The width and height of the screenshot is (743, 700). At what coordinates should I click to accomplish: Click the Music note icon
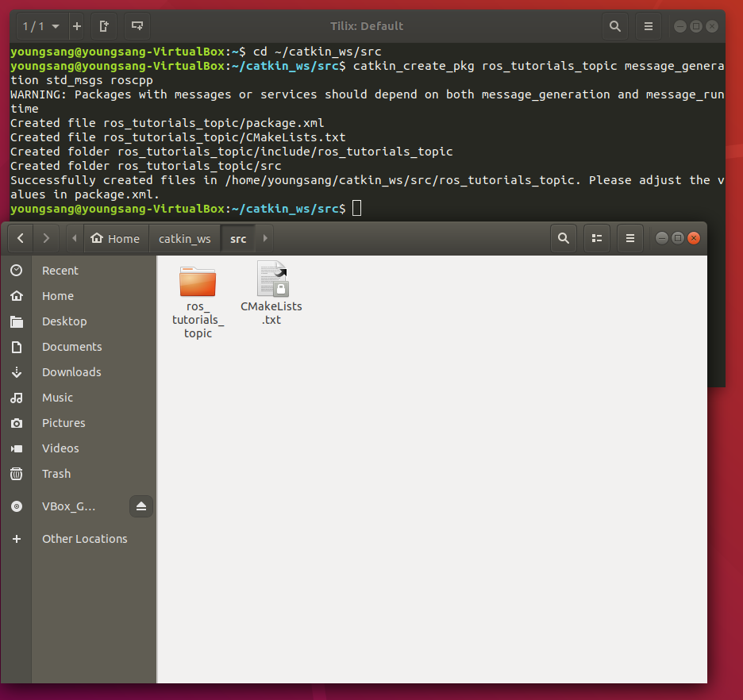coord(17,398)
